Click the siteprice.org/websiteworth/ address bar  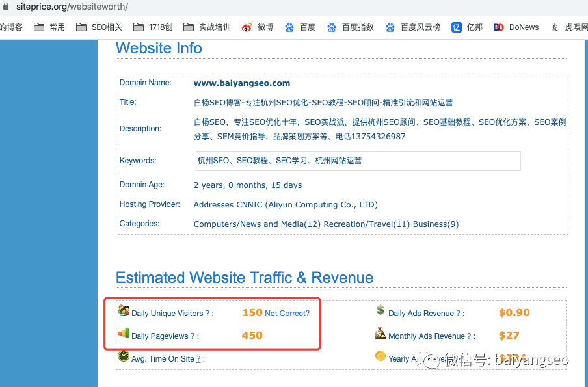pos(72,7)
